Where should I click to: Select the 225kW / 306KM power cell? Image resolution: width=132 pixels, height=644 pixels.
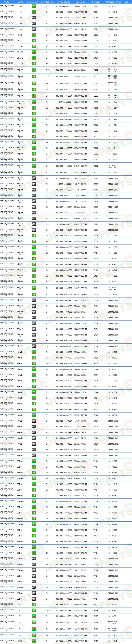click(x=80, y=173)
